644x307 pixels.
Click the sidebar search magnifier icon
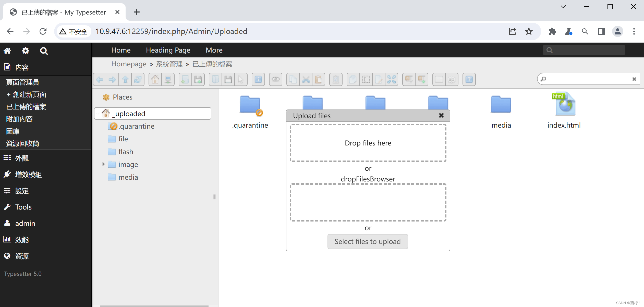point(44,51)
